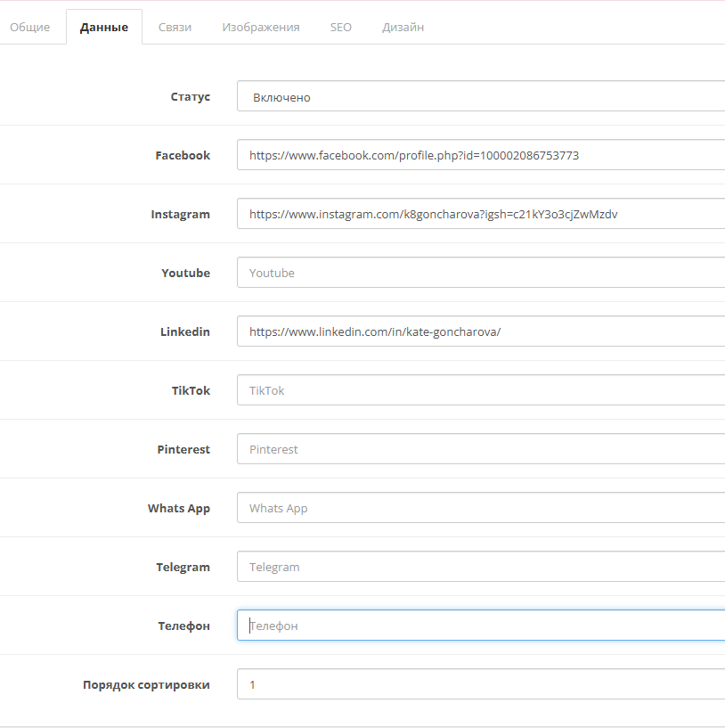
Task: Switch to the Общие tab
Action: click(x=30, y=27)
